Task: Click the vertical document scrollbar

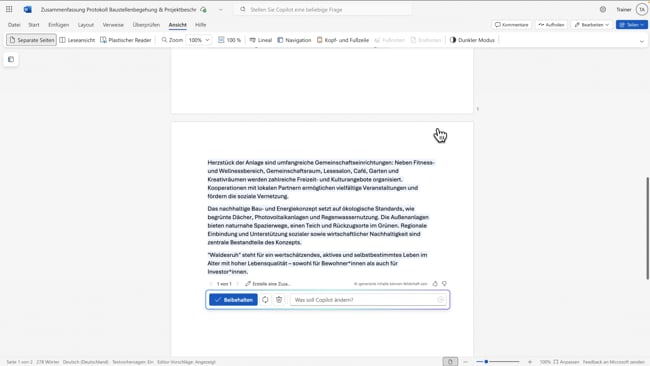Action: click(648, 228)
